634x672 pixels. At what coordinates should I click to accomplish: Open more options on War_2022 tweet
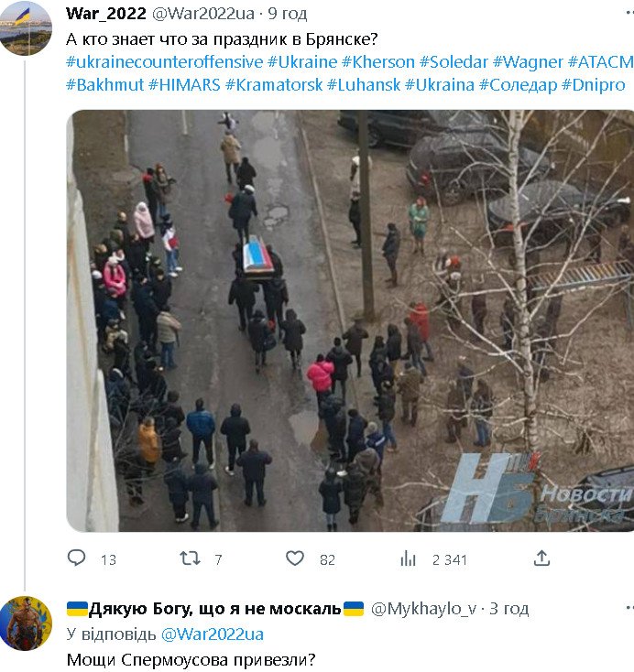(629, 14)
